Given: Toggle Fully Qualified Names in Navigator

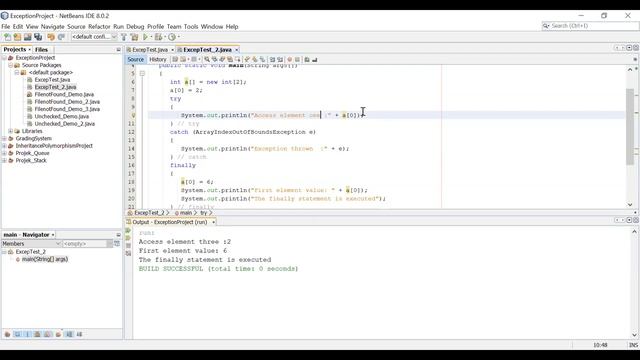Looking at the screenshot, I should point(58,334).
